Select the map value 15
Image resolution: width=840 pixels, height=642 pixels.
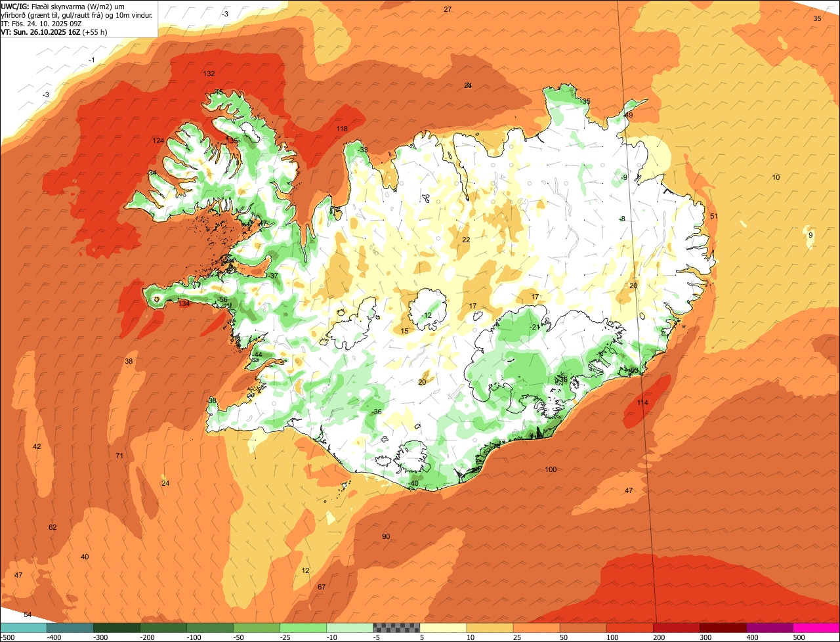(x=404, y=332)
